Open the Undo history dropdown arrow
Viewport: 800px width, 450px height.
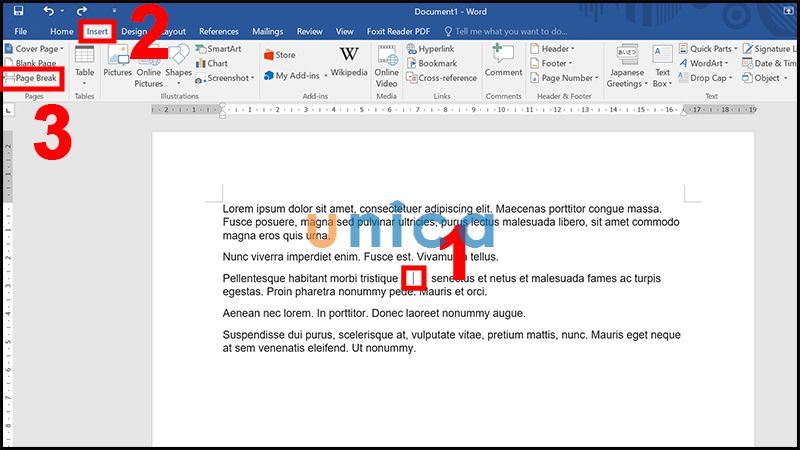[62, 11]
